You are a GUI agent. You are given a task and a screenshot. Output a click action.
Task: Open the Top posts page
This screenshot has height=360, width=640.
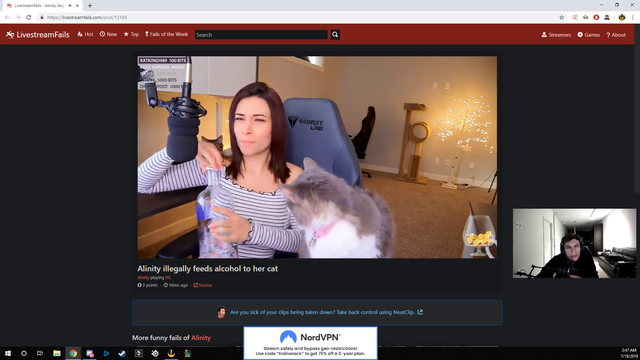point(131,34)
